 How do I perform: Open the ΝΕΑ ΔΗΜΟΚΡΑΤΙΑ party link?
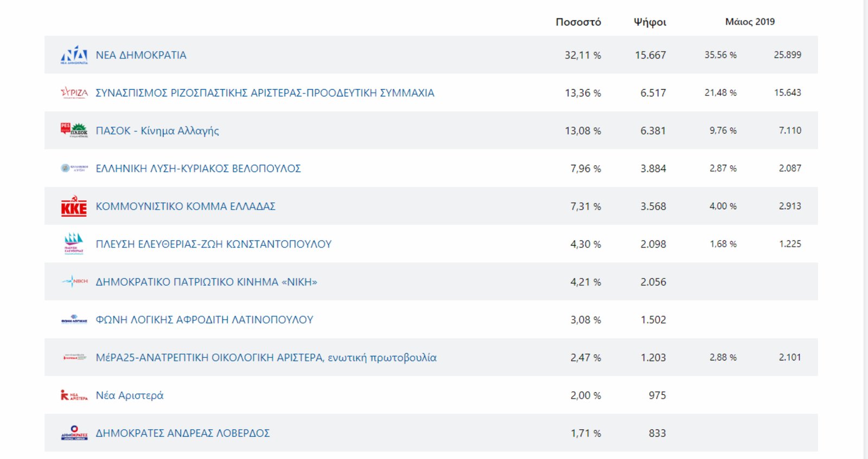click(141, 55)
